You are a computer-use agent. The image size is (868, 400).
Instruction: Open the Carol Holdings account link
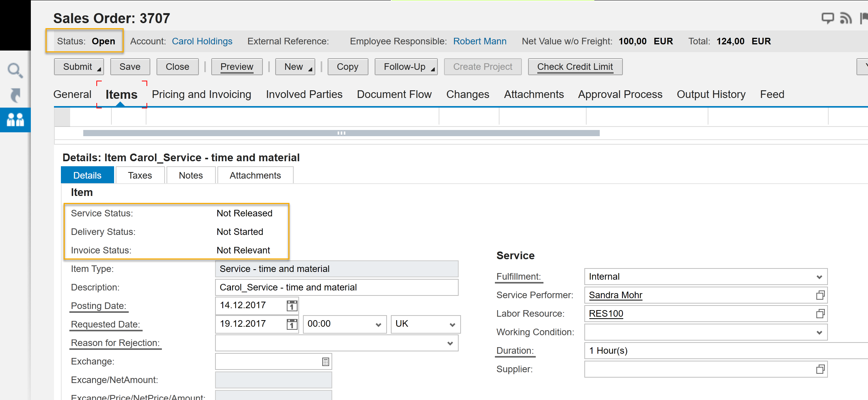(x=202, y=41)
